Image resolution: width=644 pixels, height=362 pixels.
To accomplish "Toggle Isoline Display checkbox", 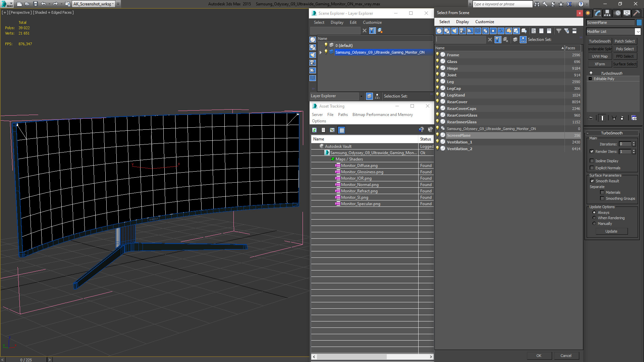I will point(592,161).
